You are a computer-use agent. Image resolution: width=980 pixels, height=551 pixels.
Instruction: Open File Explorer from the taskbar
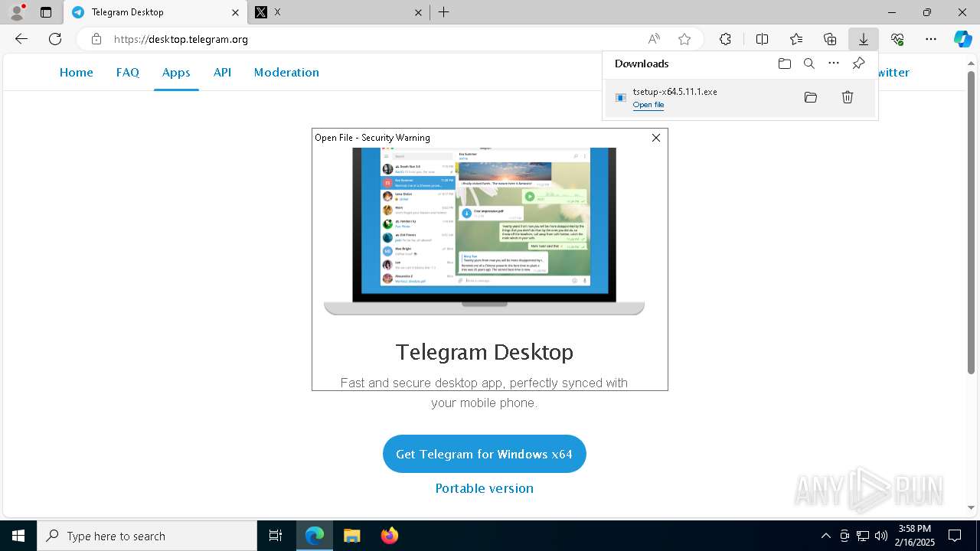point(351,536)
